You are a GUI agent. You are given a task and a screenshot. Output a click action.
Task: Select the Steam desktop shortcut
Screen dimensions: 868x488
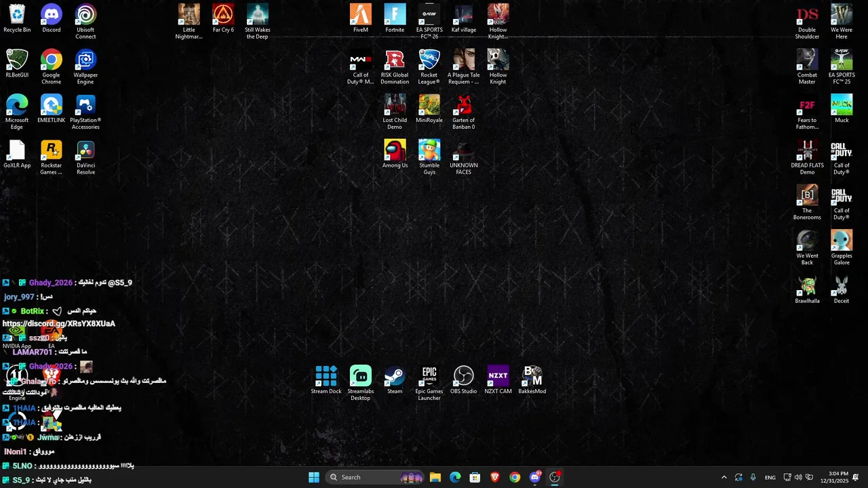point(395,380)
